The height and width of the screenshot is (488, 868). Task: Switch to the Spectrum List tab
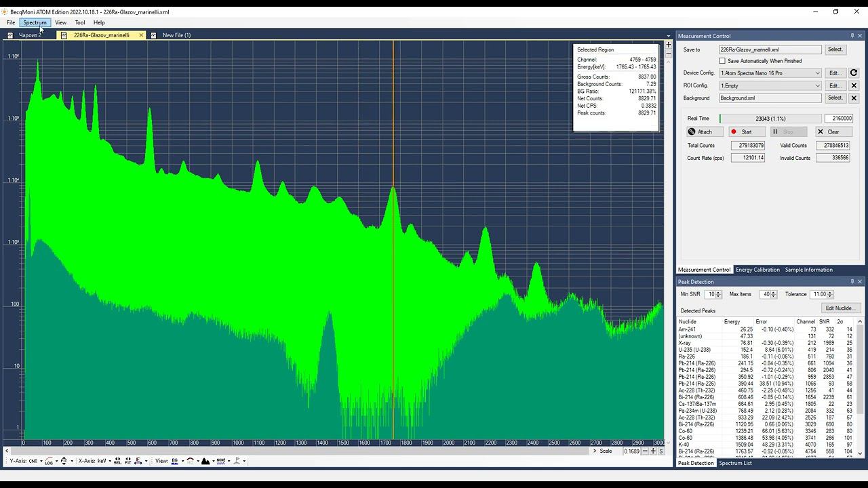[x=735, y=463]
